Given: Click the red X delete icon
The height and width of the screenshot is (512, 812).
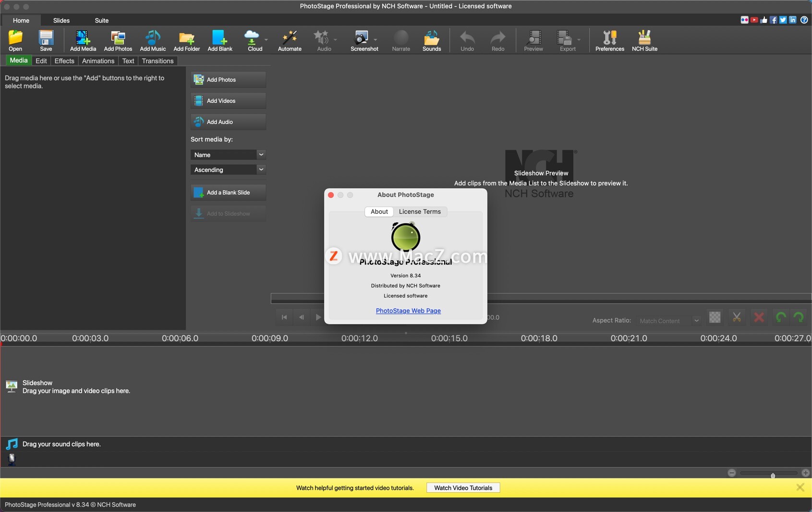Looking at the screenshot, I should click(759, 317).
